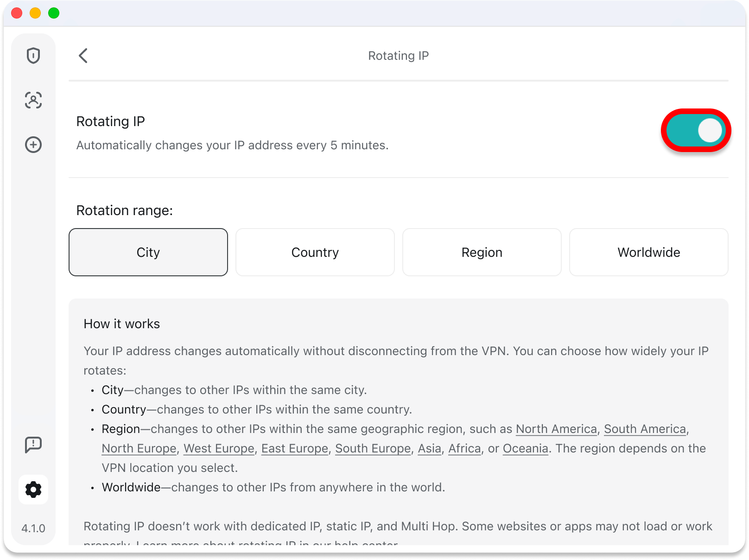Click the Asia region link
The image size is (749, 560).
point(430,449)
